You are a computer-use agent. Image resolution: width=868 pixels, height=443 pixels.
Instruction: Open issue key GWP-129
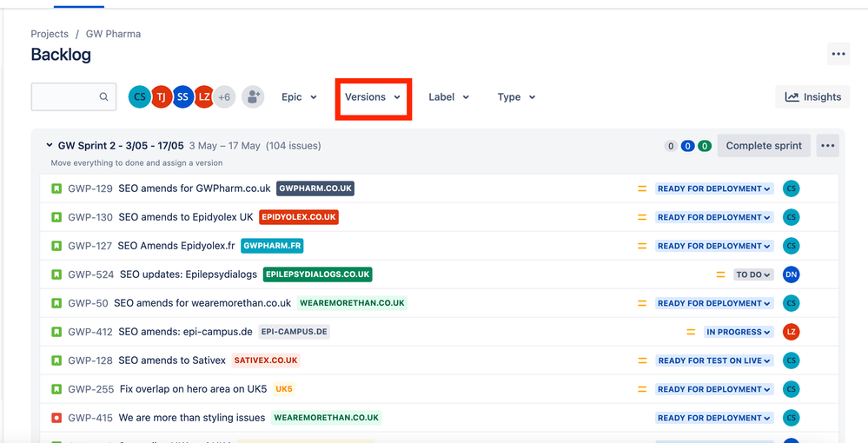90,188
